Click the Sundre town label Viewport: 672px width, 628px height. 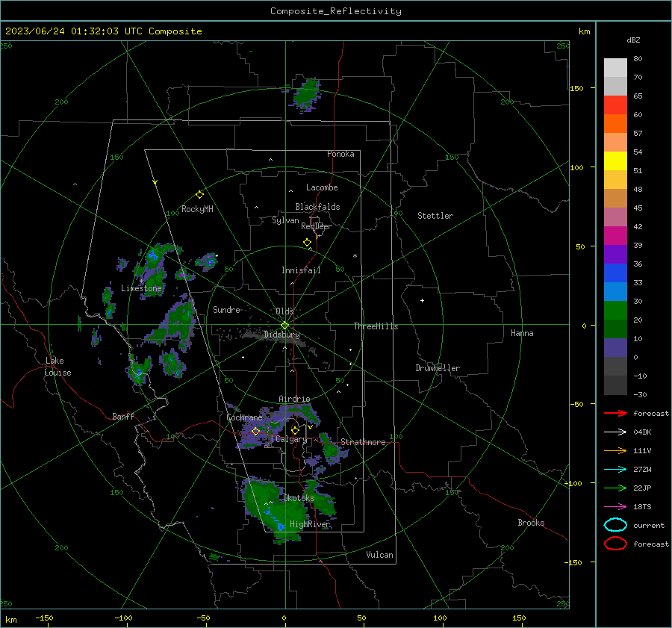coord(226,309)
